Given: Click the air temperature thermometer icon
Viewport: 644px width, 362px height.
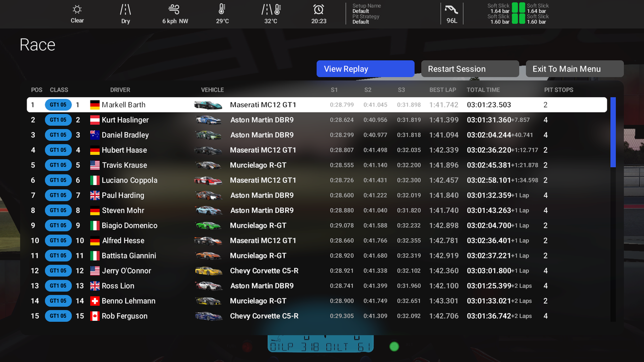Looking at the screenshot, I should point(222,10).
